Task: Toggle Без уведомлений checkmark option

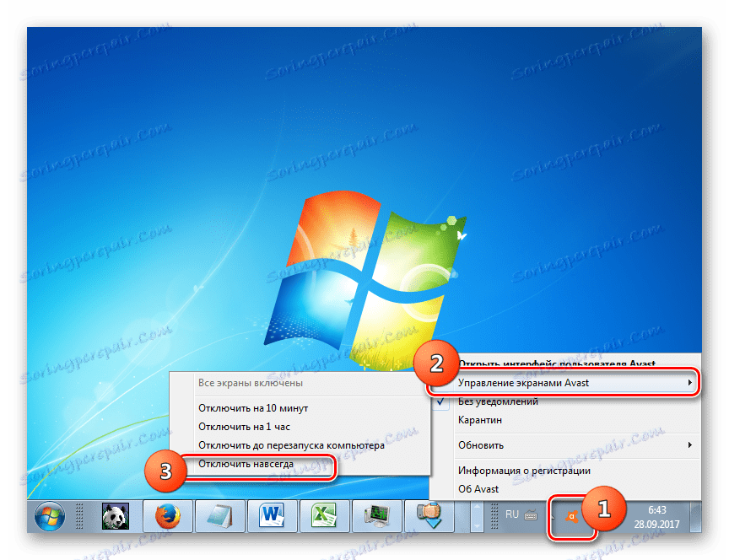Action: [564, 401]
